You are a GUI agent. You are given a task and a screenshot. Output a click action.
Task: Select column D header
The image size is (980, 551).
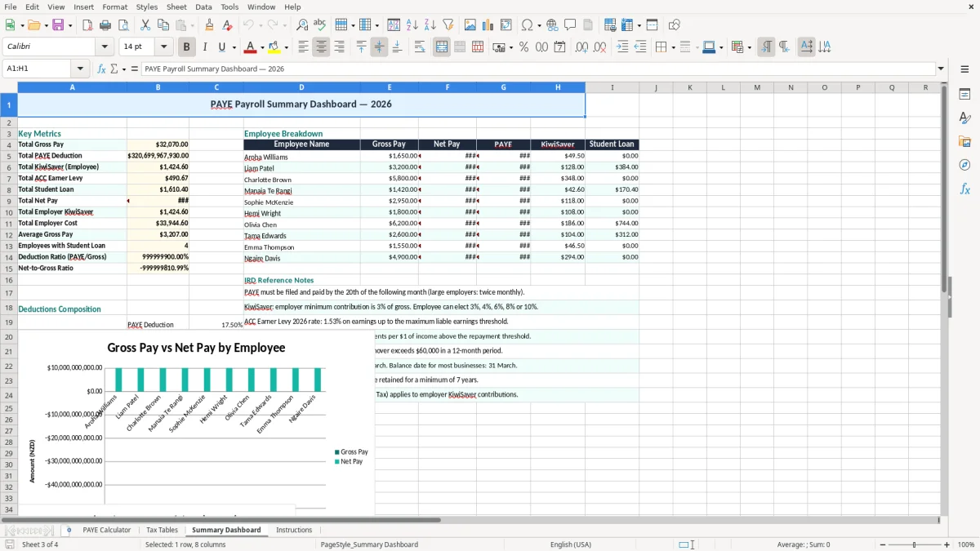pyautogui.click(x=301, y=87)
